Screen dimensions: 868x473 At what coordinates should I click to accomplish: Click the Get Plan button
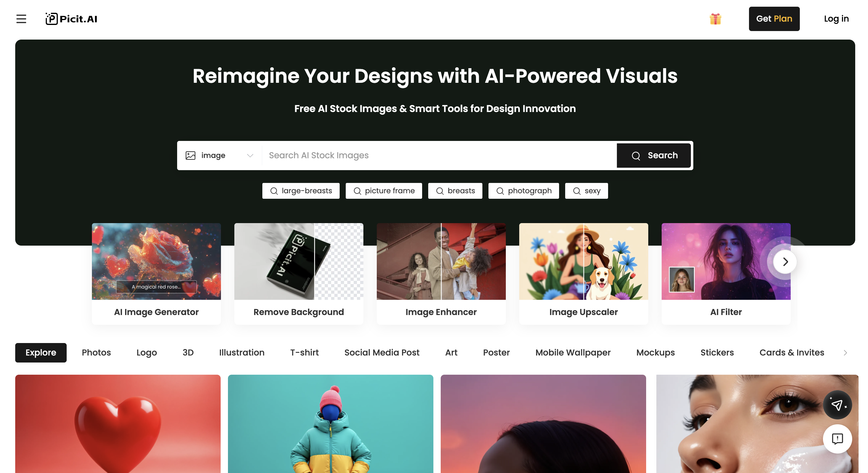point(774,19)
